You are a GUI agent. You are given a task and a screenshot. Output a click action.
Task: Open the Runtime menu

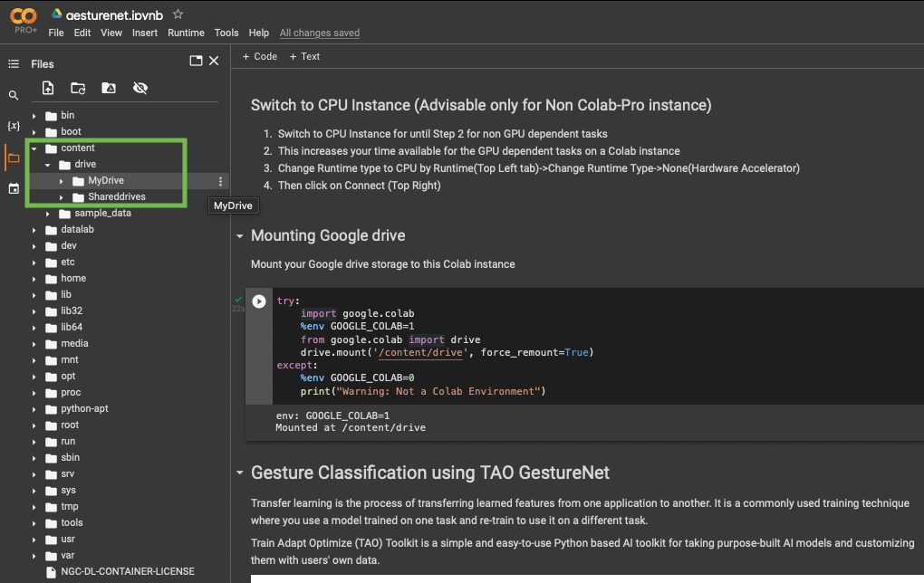click(x=186, y=33)
